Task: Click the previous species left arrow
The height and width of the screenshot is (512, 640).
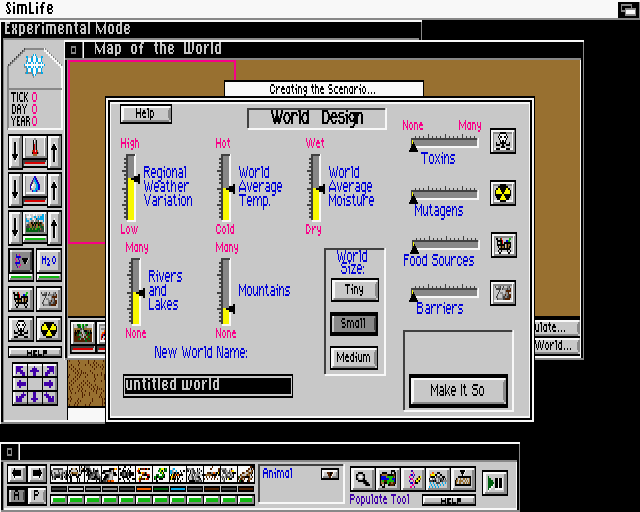Action: click(x=17, y=474)
